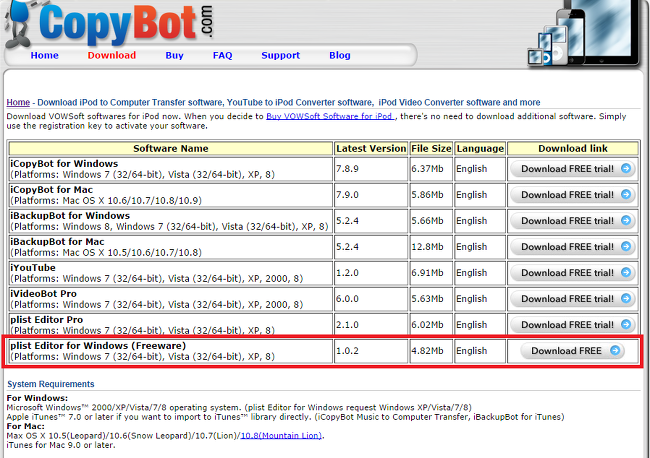Viewport: 650px width, 458px height.
Task: Select the 'iCopyBot for Mac' software name
Action: click(x=51, y=190)
